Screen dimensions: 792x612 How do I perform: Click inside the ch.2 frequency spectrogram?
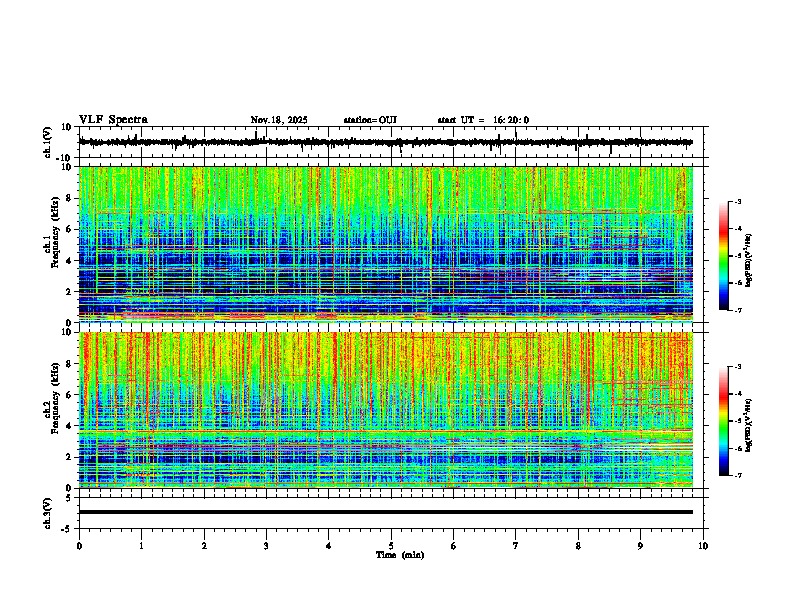pos(386,410)
